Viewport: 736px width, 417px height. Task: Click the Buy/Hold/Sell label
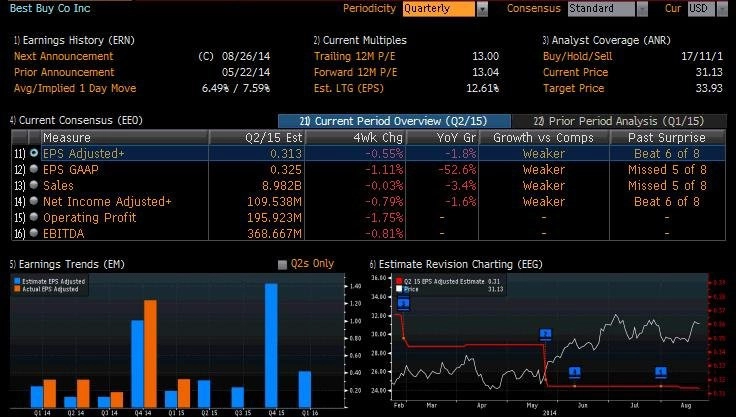(x=577, y=56)
